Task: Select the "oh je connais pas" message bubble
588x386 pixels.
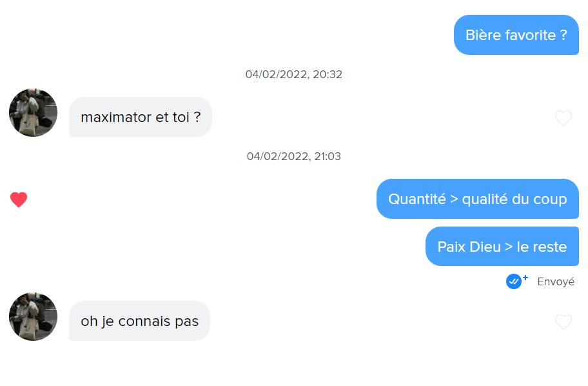Action: [x=139, y=321]
